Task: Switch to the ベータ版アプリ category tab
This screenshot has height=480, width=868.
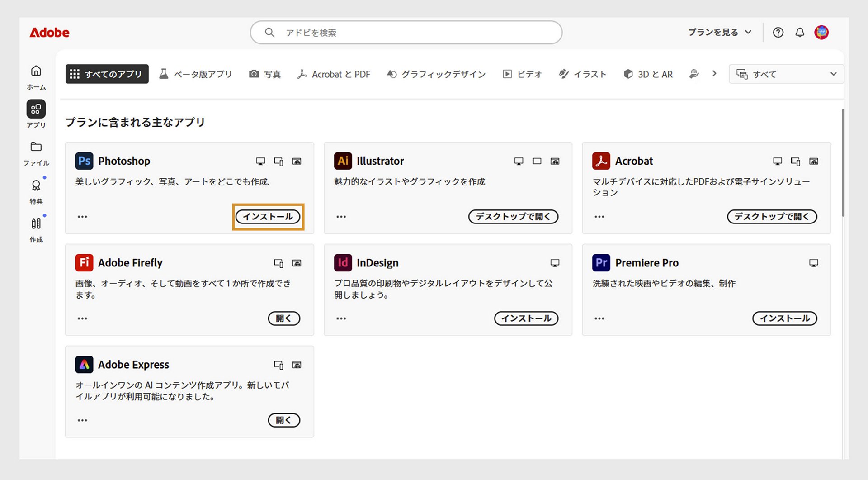Action: [x=196, y=74]
